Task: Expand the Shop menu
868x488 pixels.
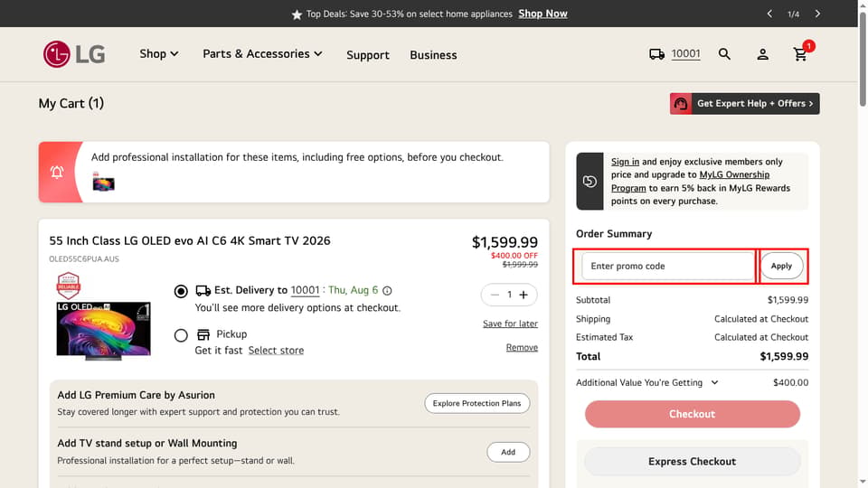Action: 159,53
